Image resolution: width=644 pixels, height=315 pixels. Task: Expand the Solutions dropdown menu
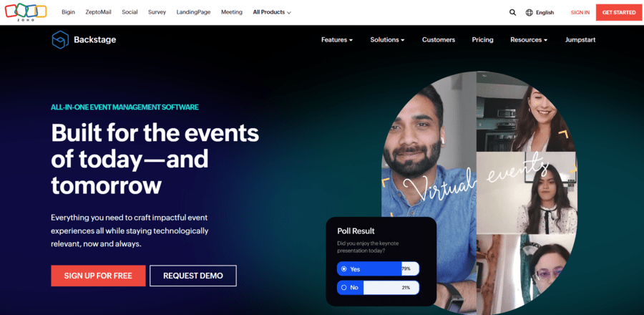pos(387,40)
